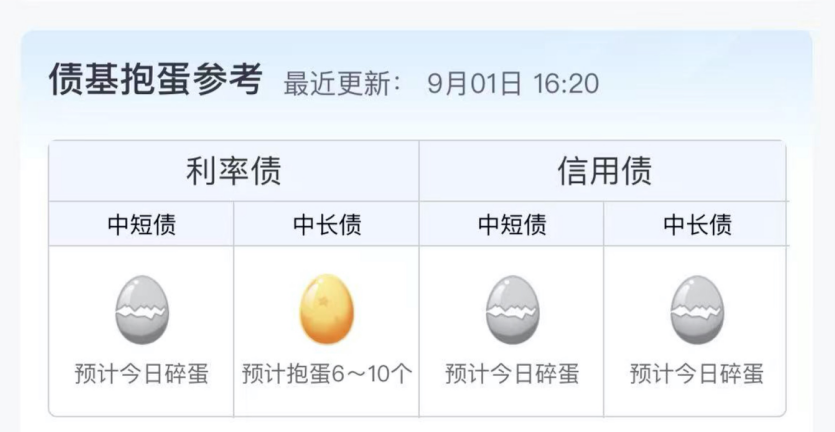Click 预计今日碎蛋 text under 信用债 中长债
Viewport: 835px width, 432px height.
coord(697,373)
